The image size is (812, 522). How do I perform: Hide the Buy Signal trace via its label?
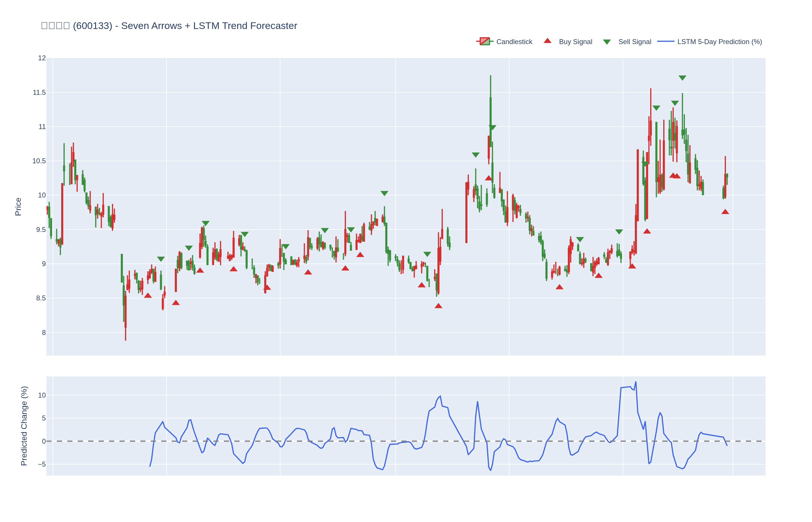pos(575,42)
